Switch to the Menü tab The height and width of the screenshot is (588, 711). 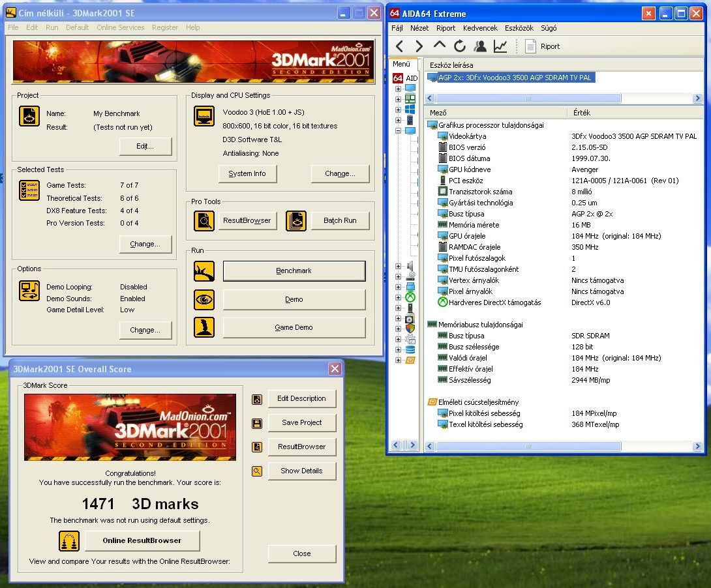(x=402, y=65)
